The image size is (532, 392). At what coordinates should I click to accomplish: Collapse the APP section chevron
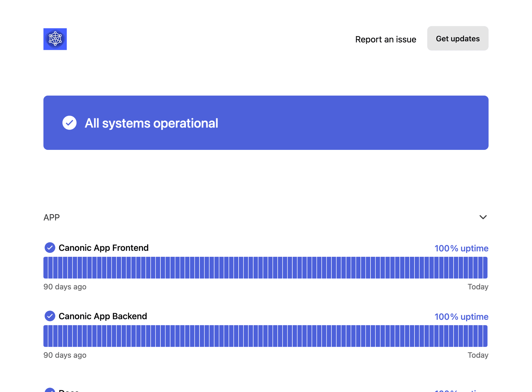(x=483, y=217)
